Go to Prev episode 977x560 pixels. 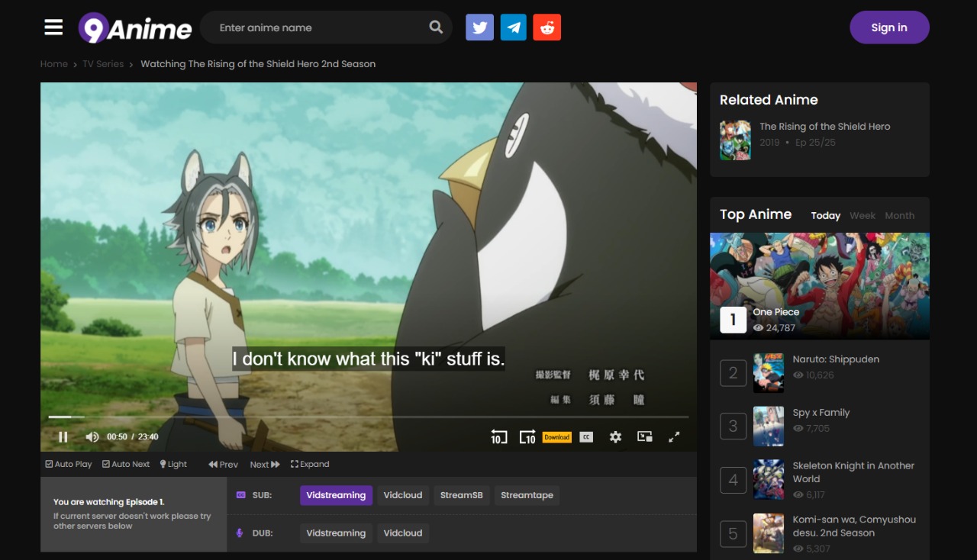click(223, 464)
